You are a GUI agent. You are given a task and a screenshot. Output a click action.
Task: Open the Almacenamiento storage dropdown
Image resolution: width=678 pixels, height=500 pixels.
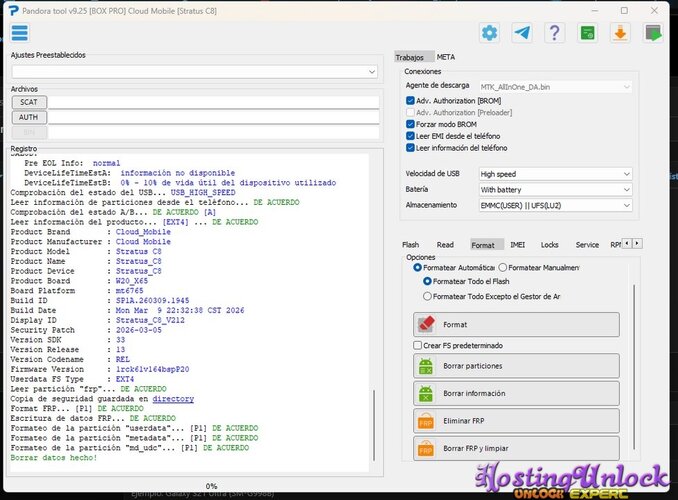(555, 205)
